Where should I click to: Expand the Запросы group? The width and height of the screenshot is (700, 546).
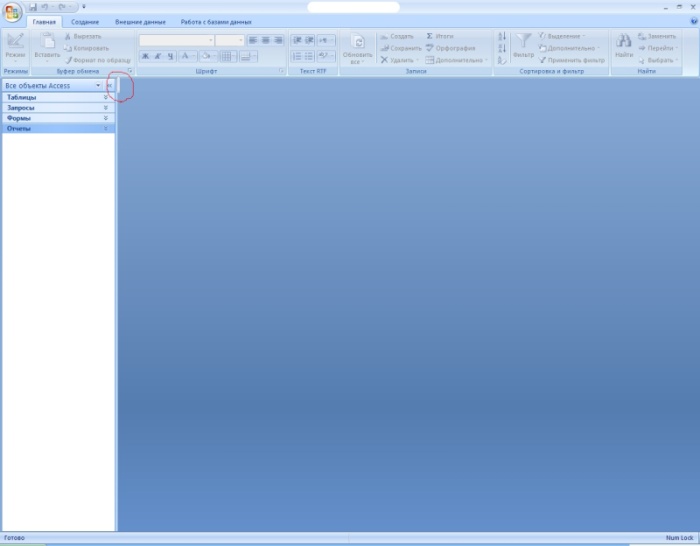[58, 108]
